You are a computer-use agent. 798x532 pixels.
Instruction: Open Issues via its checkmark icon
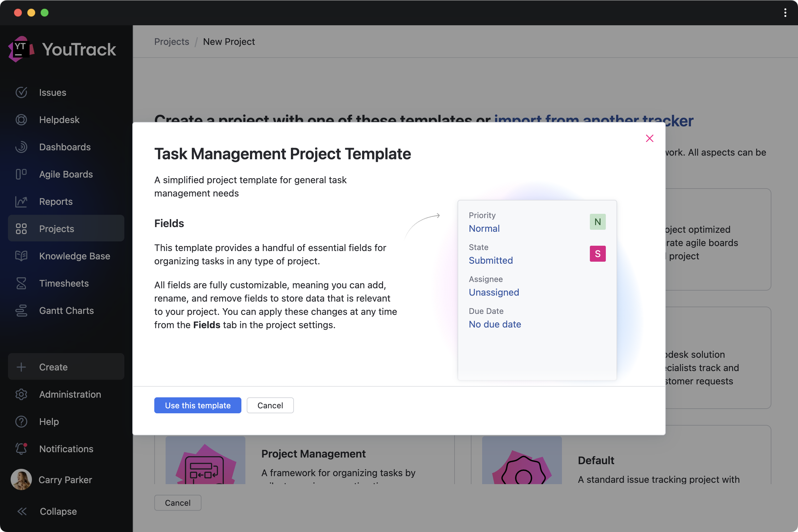click(21, 92)
